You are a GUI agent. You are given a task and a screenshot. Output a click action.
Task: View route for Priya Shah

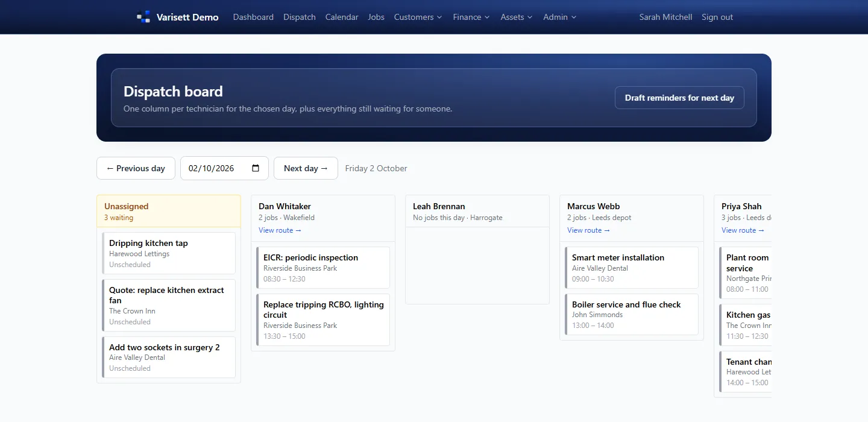[743, 230]
